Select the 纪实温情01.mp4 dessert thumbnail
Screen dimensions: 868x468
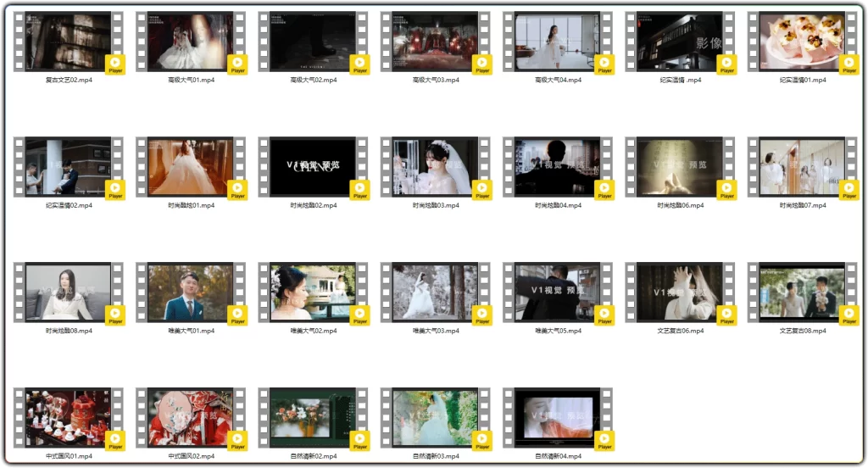[802, 42]
